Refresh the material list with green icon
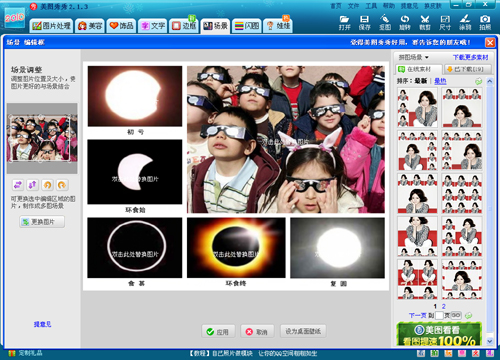This screenshot has height=360, width=500. (479, 81)
